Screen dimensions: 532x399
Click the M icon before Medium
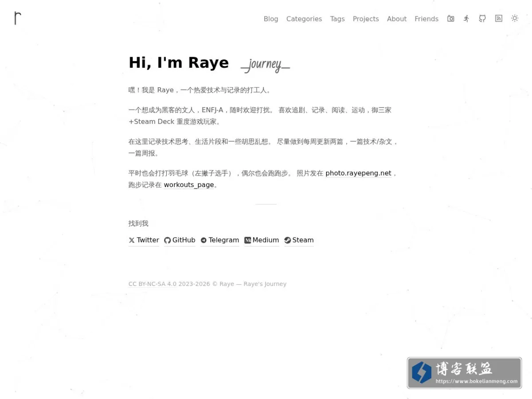(x=247, y=240)
